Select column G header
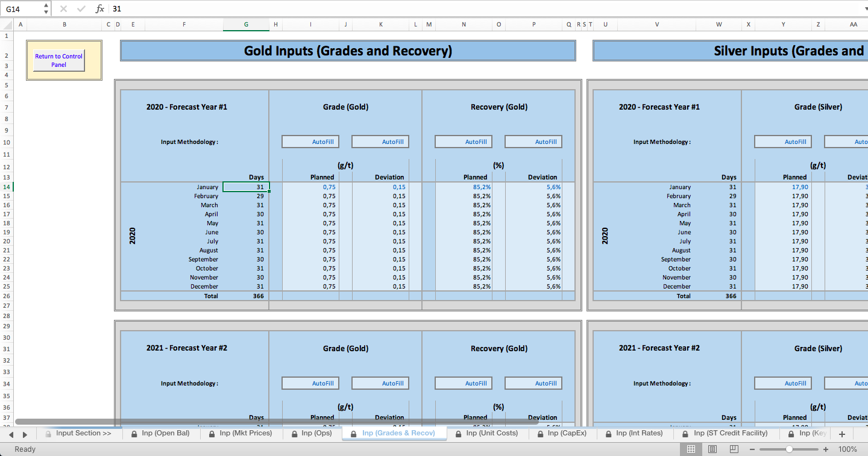 pyautogui.click(x=246, y=25)
